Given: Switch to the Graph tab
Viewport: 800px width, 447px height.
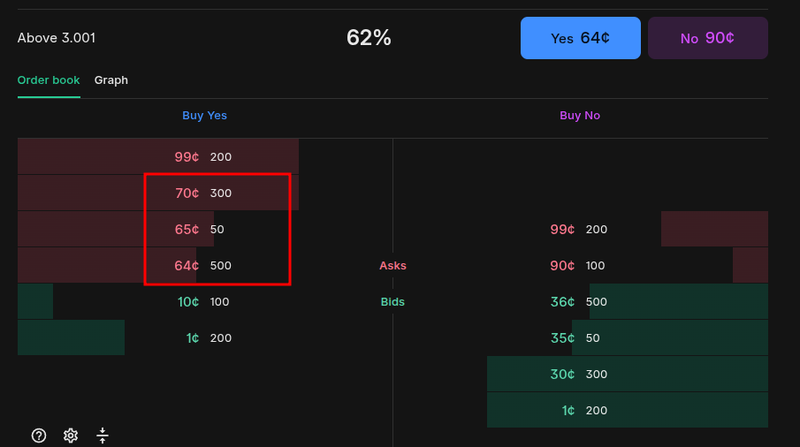Looking at the screenshot, I should tap(111, 80).
